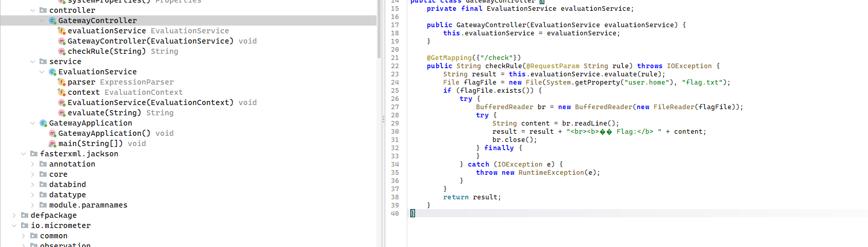Collapse the fasterxml.jackson package
868x247 pixels.
[24, 154]
